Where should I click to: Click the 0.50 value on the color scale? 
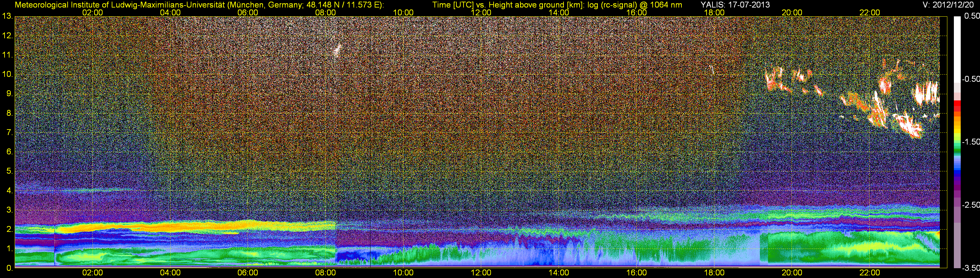972,16
